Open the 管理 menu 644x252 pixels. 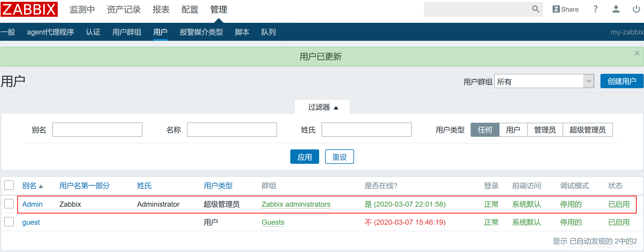pyautogui.click(x=219, y=10)
